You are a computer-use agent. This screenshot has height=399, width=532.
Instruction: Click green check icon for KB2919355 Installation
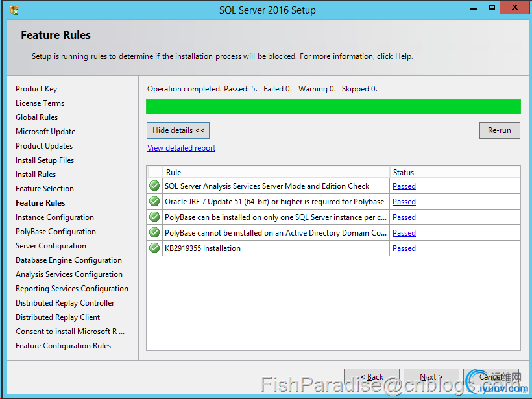[x=154, y=248]
